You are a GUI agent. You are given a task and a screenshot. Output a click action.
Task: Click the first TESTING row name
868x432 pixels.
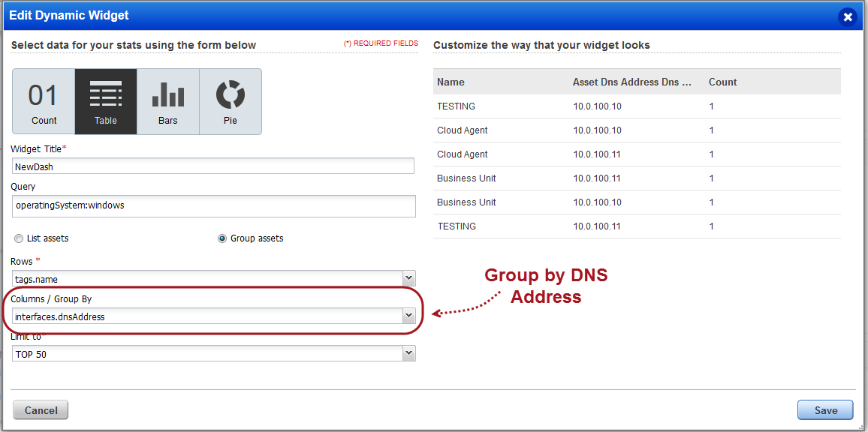click(456, 106)
